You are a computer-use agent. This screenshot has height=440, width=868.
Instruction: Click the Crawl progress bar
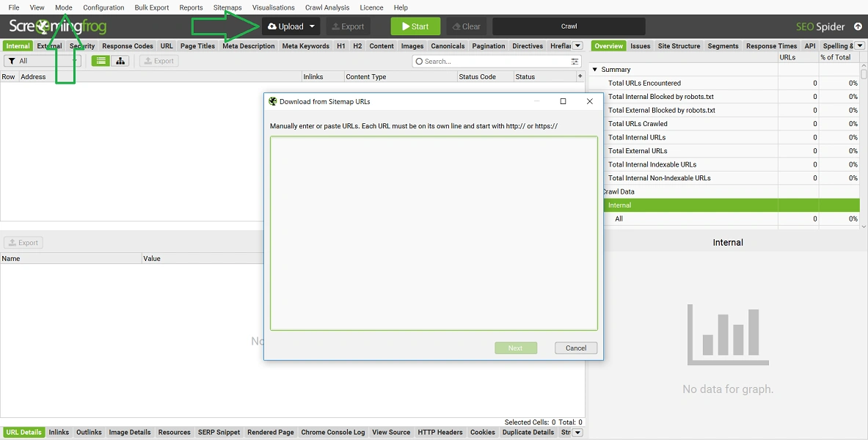(569, 26)
